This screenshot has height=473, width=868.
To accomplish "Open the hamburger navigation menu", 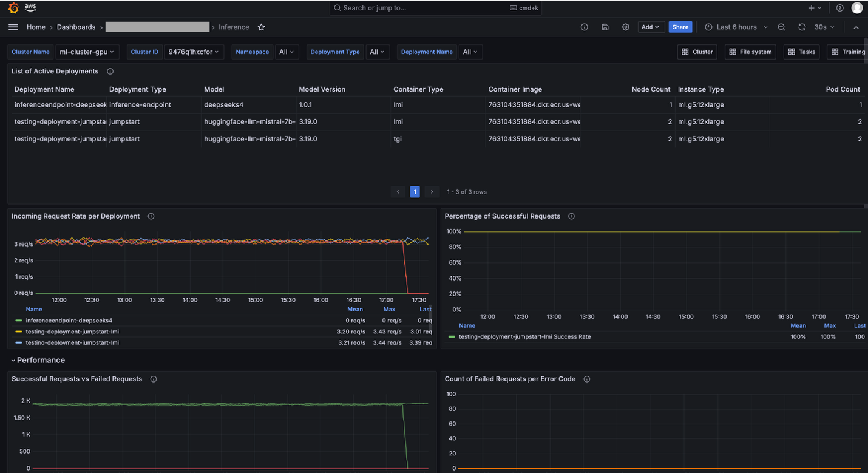I will coord(13,27).
